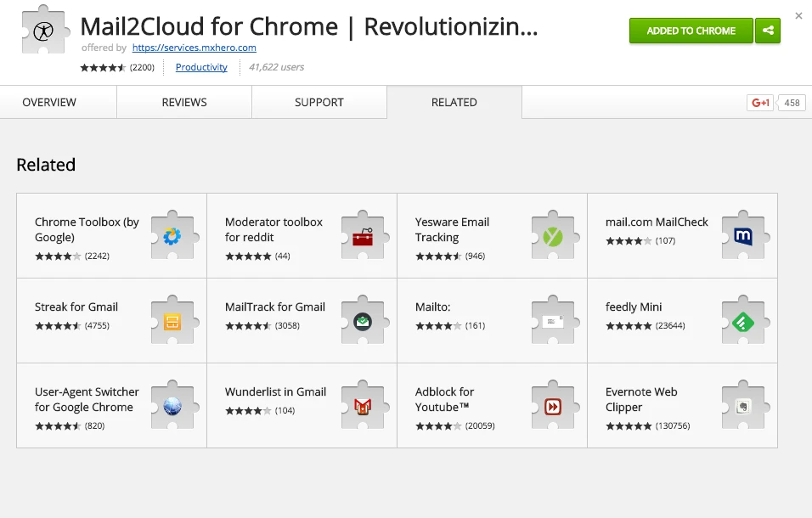Screen dimensions: 812x518
Task: Follow the Productivity category link
Action: [x=201, y=67]
